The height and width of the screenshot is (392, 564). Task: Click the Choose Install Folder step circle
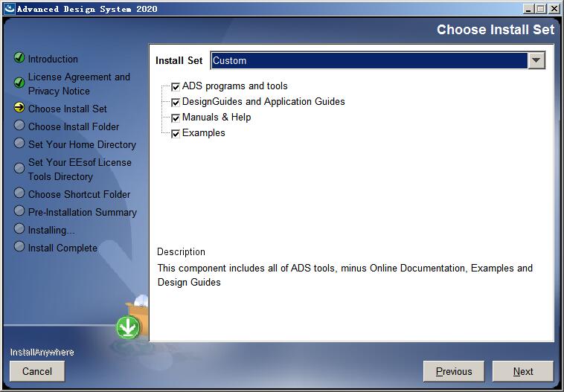19,125
